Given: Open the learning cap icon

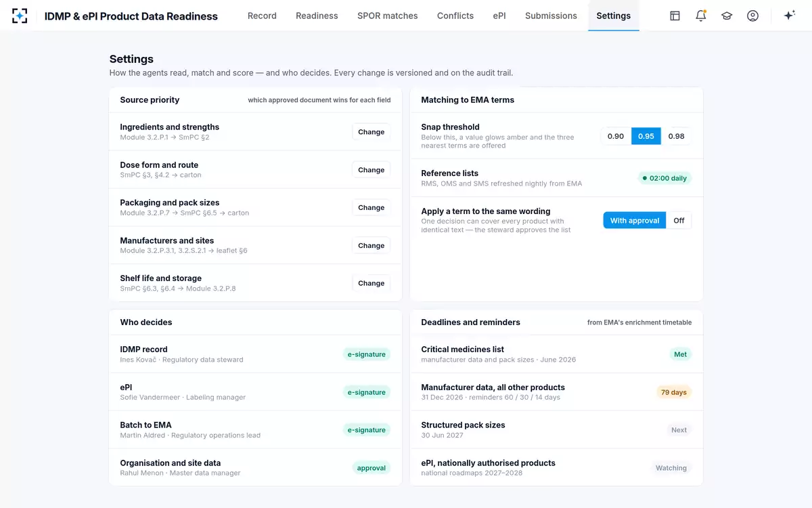Looking at the screenshot, I should coord(727,16).
